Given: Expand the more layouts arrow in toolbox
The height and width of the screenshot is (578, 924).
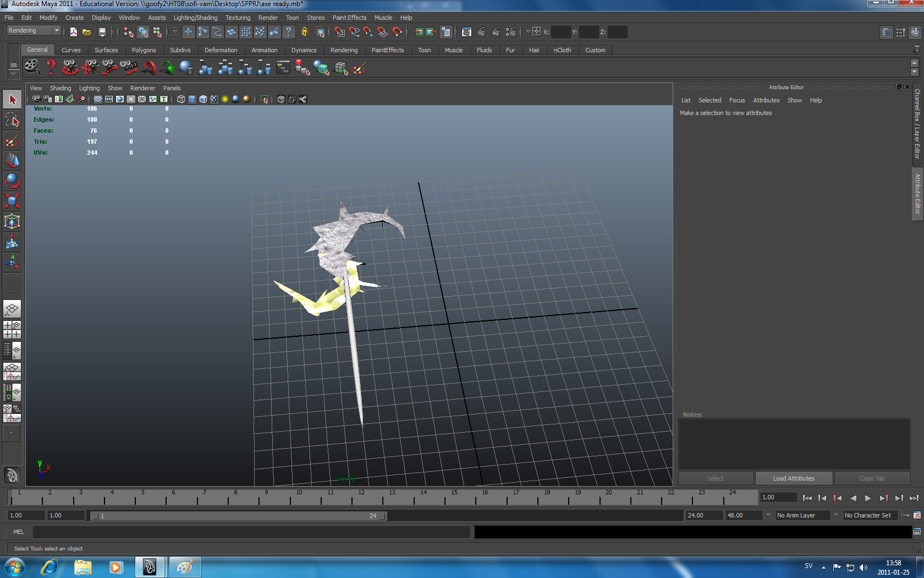Looking at the screenshot, I should pos(12,433).
